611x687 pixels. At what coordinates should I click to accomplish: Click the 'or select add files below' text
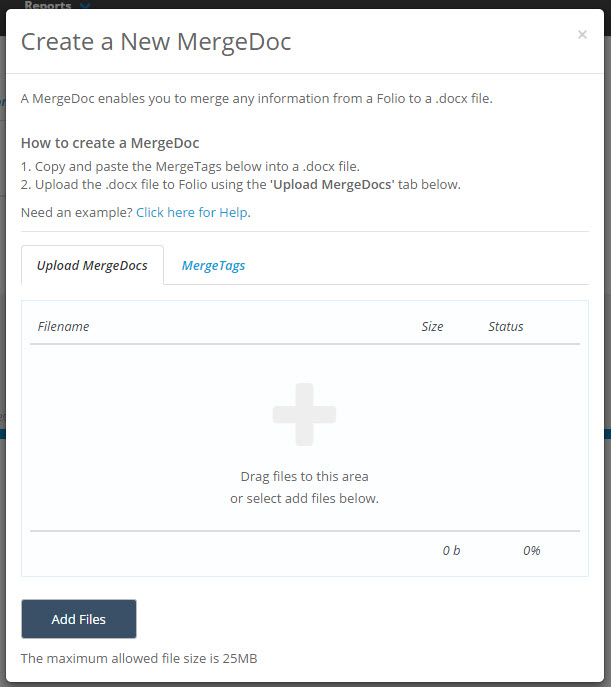pyautogui.click(x=304, y=498)
